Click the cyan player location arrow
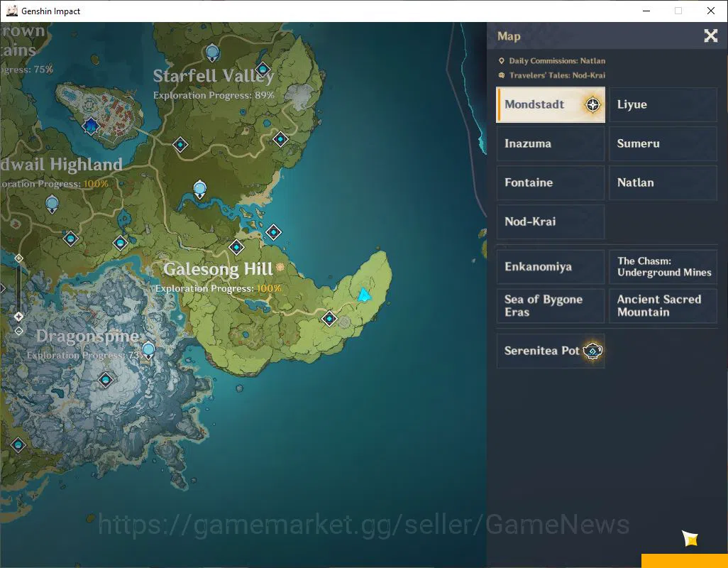 (x=364, y=295)
